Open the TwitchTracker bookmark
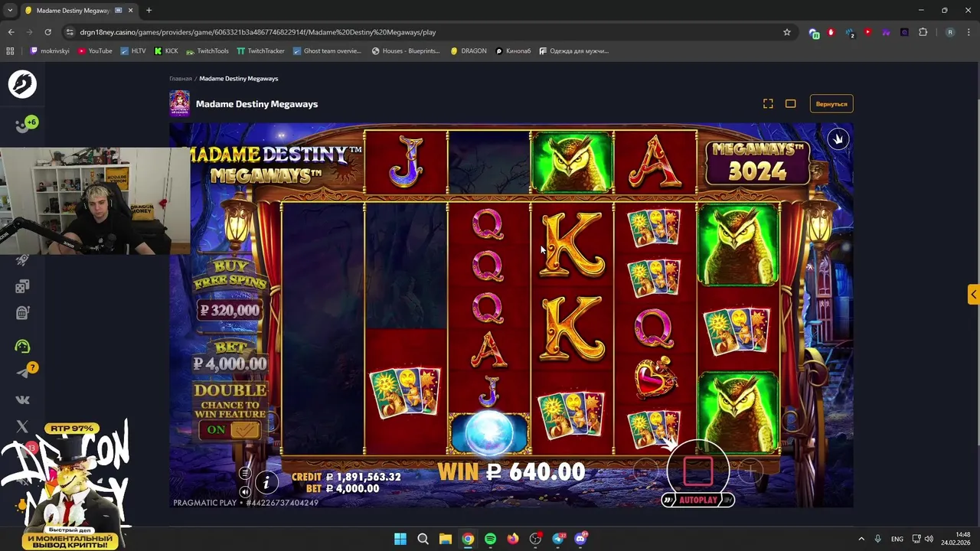This screenshot has width=980, height=551. 260,51
